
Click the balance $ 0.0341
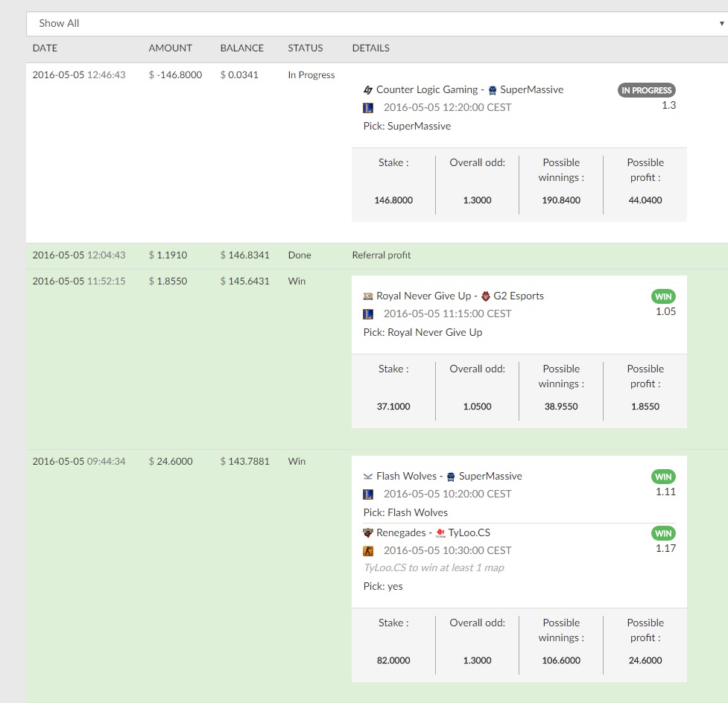coord(239,75)
